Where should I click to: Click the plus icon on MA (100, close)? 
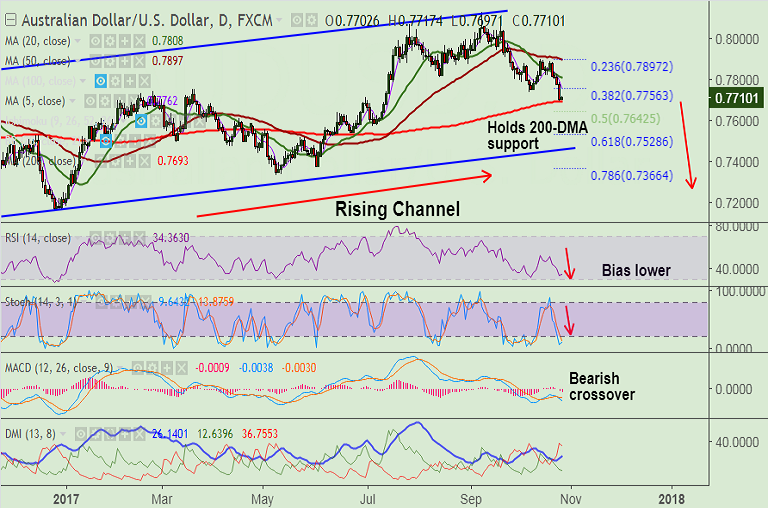point(130,81)
